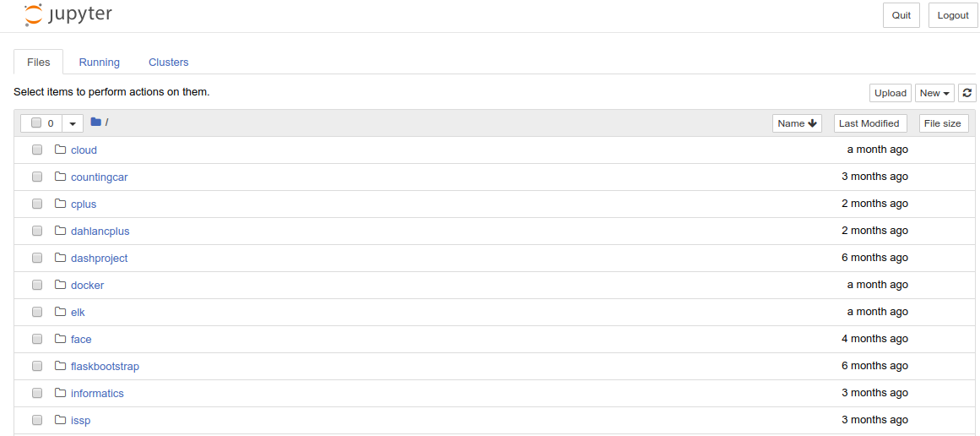
Task: Switch to the Running tab
Action: (x=100, y=62)
